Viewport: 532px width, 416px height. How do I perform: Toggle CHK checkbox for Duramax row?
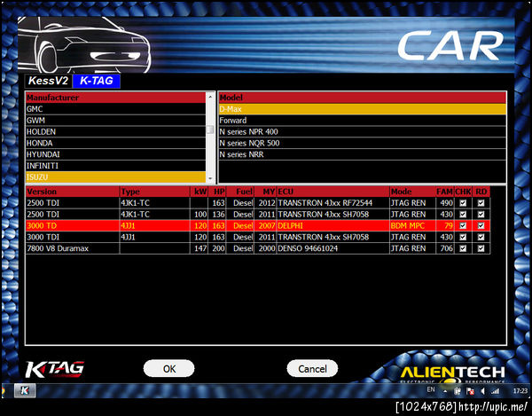click(x=463, y=248)
